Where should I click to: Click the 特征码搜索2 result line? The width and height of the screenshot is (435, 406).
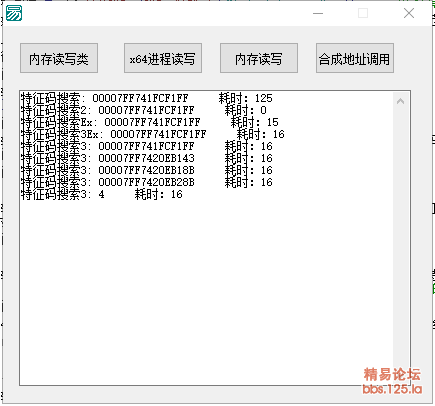point(144,110)
